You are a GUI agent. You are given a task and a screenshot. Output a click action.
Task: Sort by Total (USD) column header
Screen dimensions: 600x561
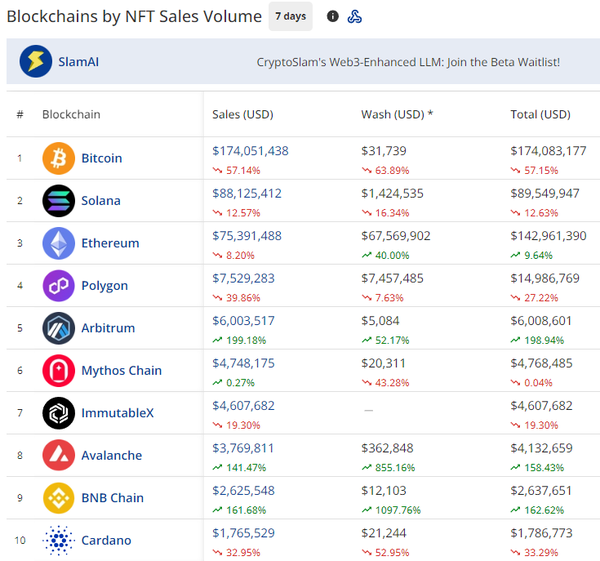(x=540, y=114)
